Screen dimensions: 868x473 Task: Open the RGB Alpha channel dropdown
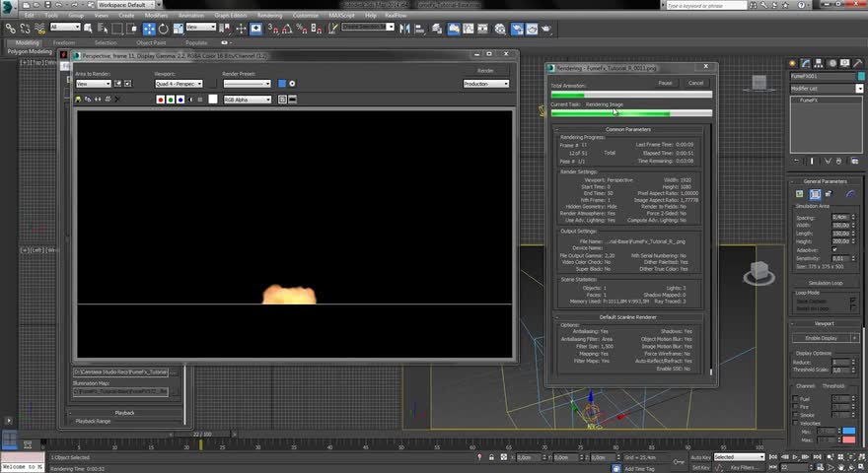[x=247, y=100]
